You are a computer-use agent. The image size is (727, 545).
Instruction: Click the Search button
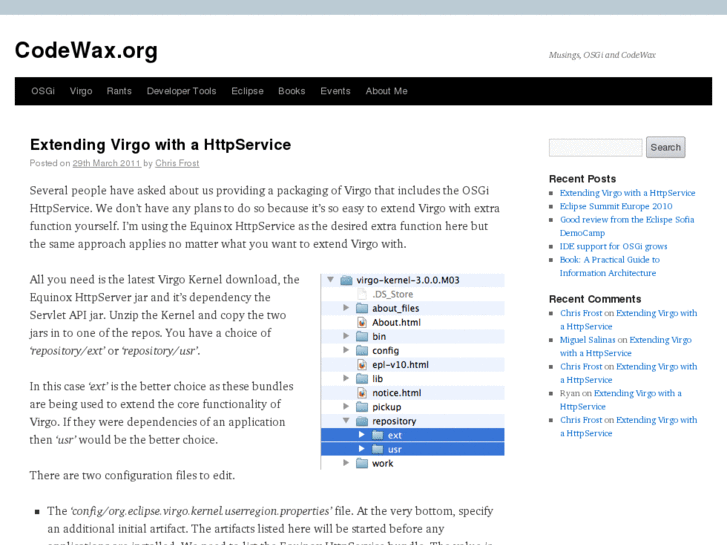[x=665, y=147]
